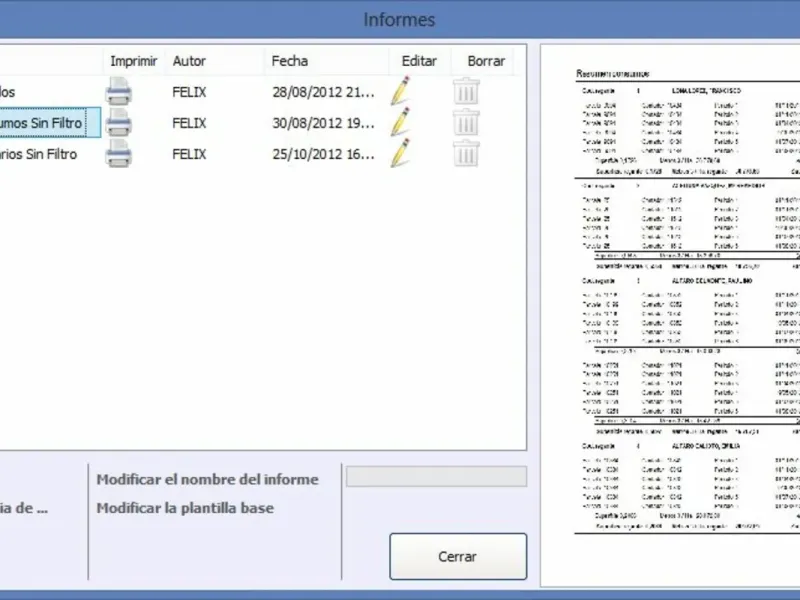
Task: Click the Borrar column header
Action: click(486, 61)
